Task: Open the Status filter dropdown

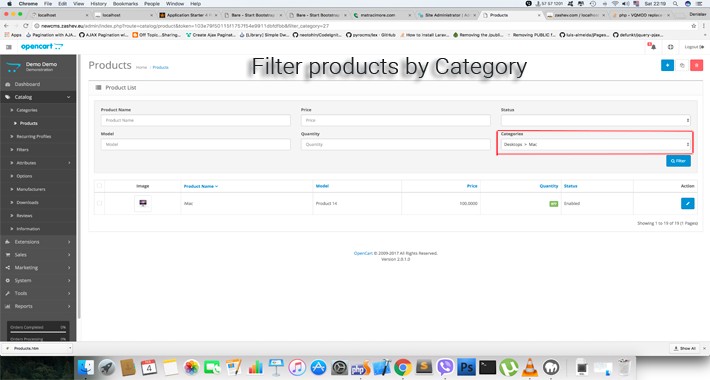Action: (595, 120)
